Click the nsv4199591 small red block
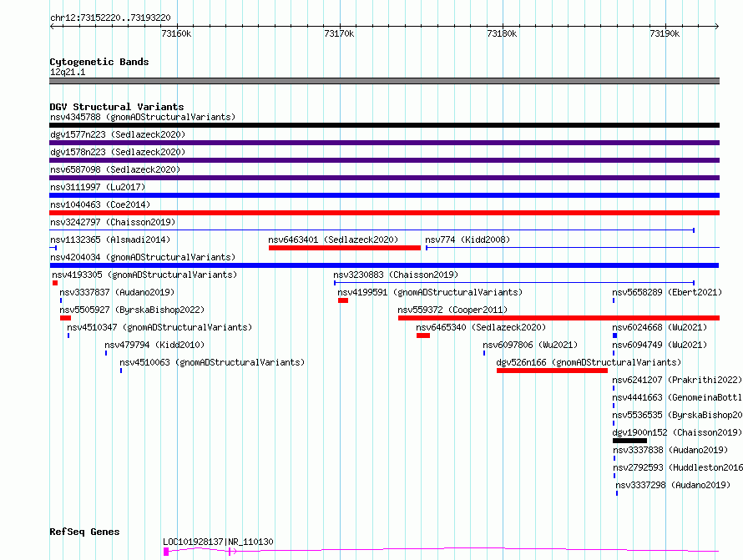743x560 pixels. point(343,300)
